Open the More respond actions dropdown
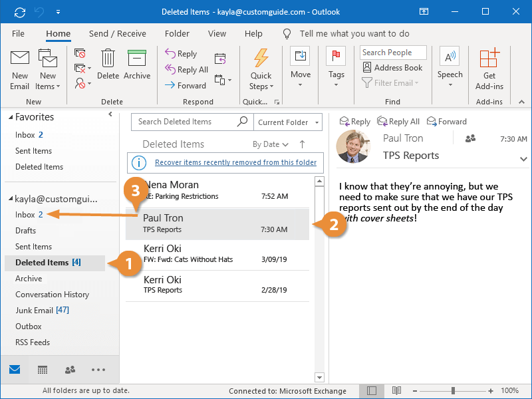532x399 pixels. click(x=223, y=80)
